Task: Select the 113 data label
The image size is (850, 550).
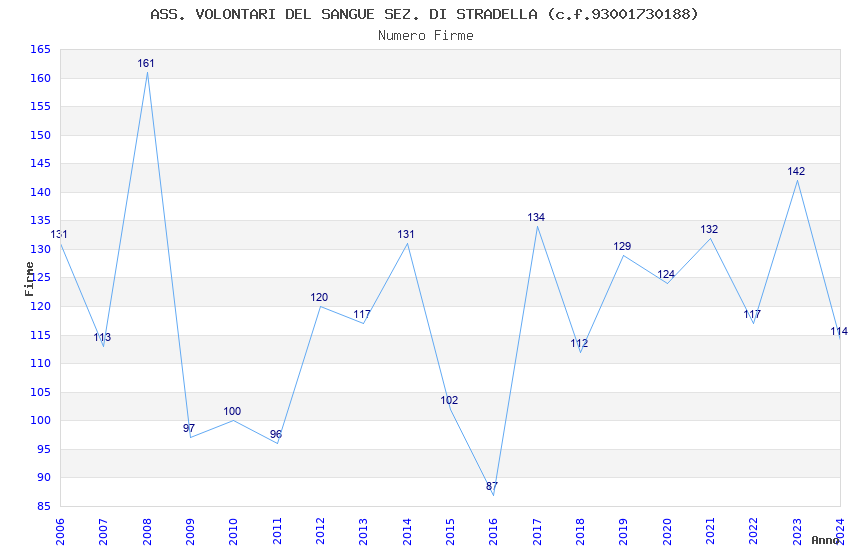Action: coord(102,338)
